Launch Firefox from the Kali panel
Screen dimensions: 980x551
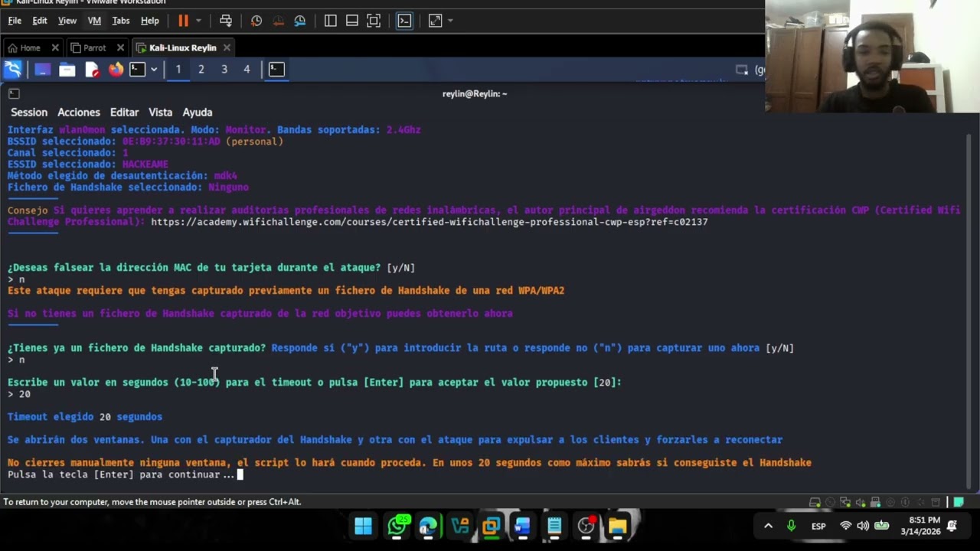pyautogui.click(x=116, y=70)
